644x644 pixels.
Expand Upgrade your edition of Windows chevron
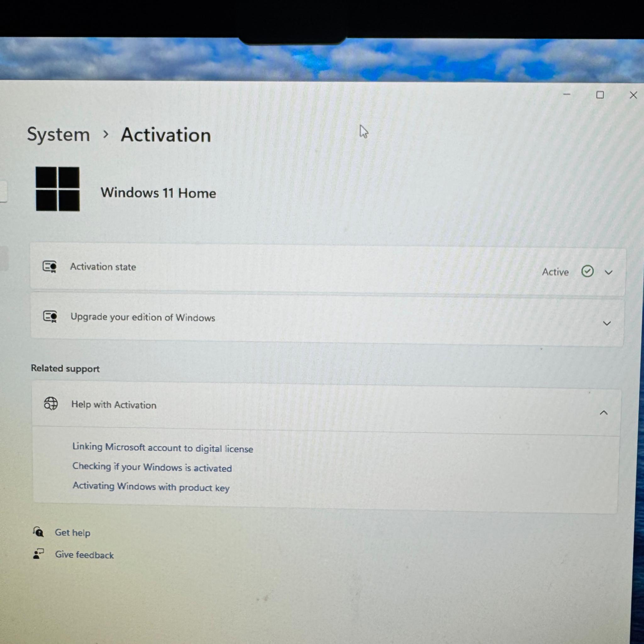click(x=607, y=323)
